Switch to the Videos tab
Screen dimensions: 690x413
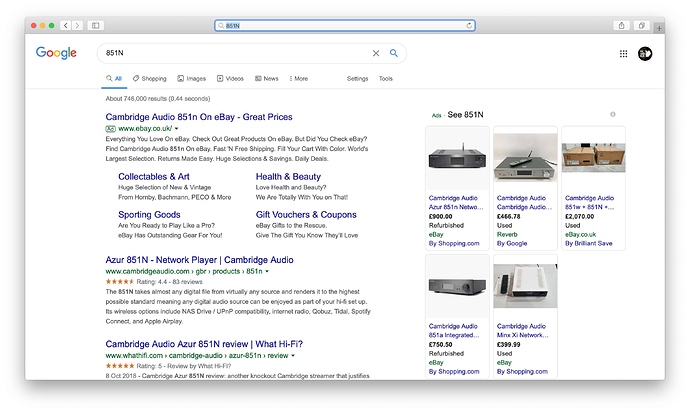(x=230, y=78)
